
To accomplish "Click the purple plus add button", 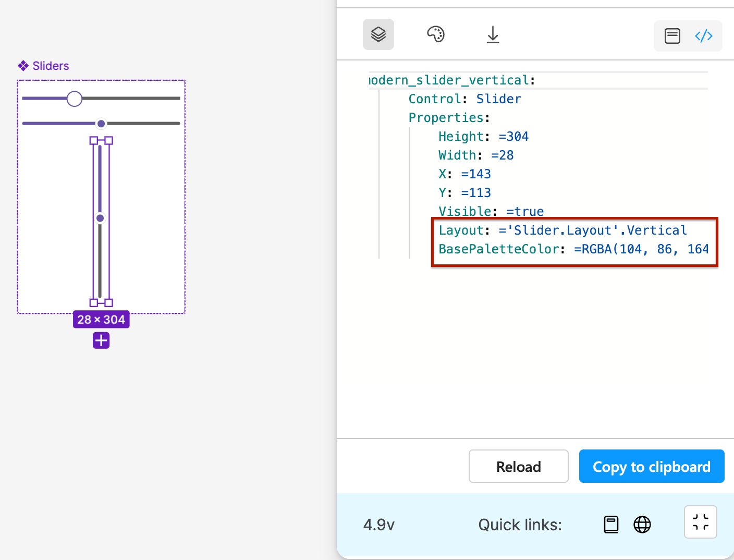I will pos(101,340).
